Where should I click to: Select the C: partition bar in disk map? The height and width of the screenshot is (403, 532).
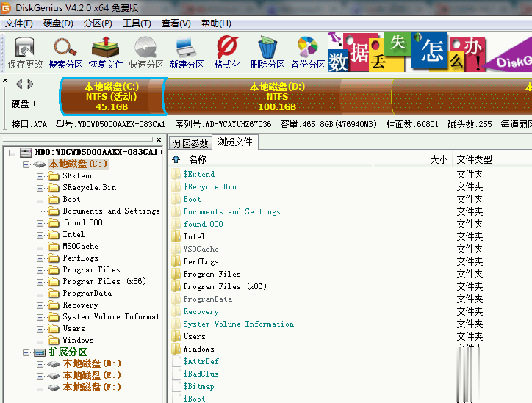(x=112, y=96)
